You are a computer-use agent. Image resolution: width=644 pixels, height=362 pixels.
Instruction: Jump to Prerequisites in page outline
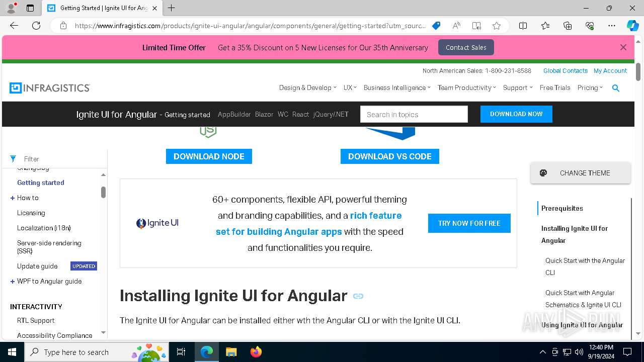click(562, 208)
